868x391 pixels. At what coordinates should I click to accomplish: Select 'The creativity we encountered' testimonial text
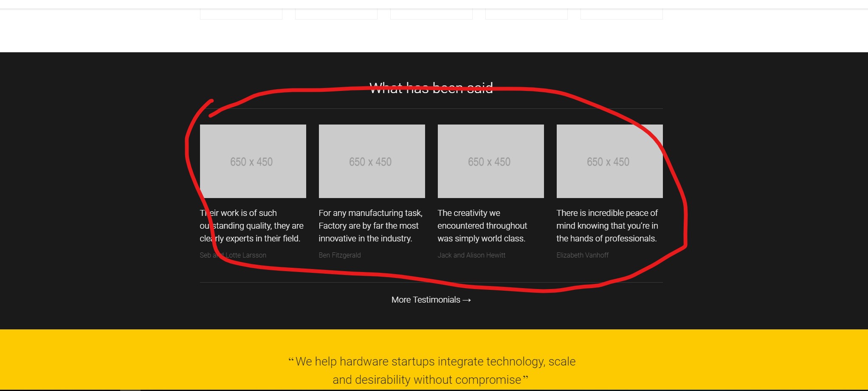(x=482, y=226)
